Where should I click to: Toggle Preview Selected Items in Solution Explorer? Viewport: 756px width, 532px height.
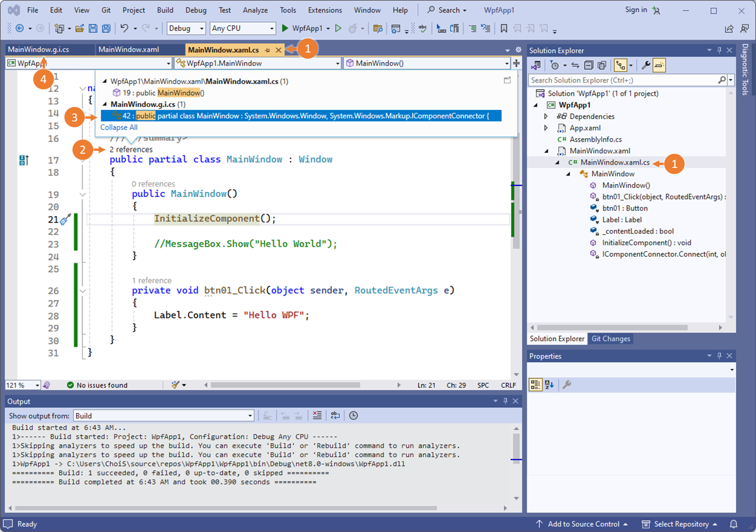click(x=659, y=65)
